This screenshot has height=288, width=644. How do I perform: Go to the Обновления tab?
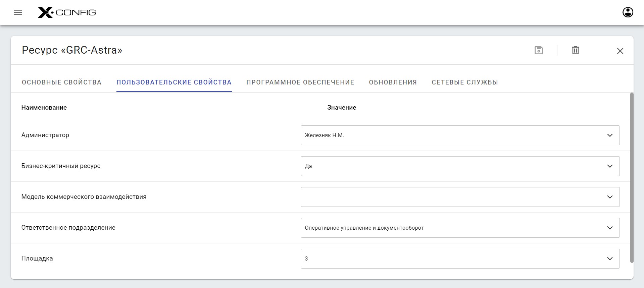pos(393,82)
